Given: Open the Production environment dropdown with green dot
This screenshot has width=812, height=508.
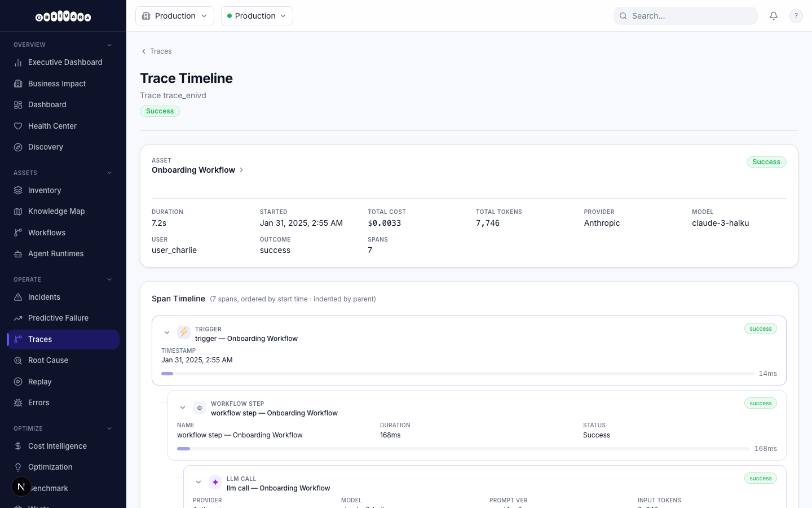Looking at the screenshot, I should click(x=257, y=16).
